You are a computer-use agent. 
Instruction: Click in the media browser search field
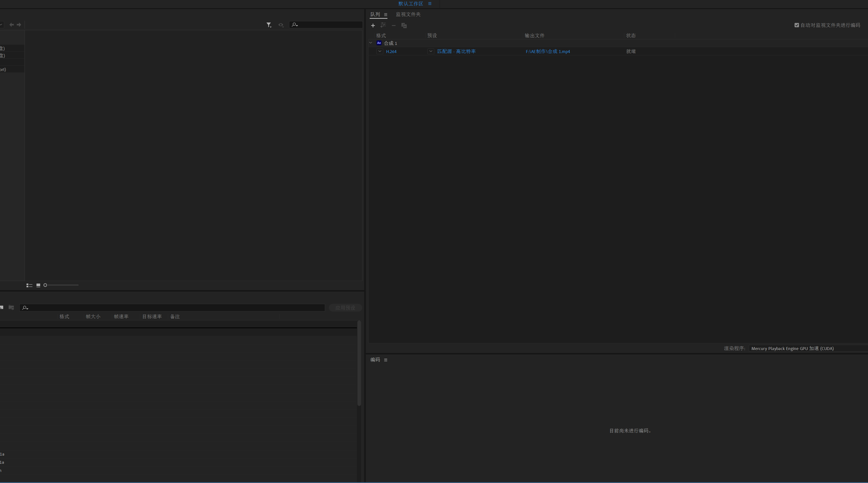[326, 25]
